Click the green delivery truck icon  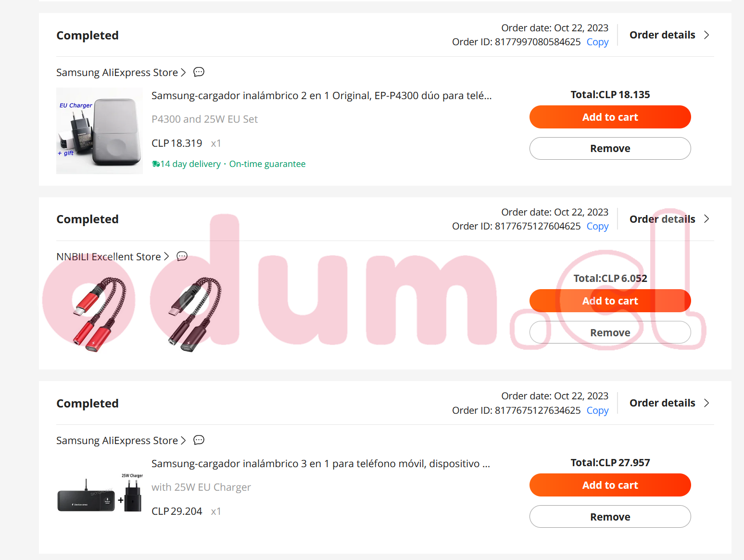156,164
